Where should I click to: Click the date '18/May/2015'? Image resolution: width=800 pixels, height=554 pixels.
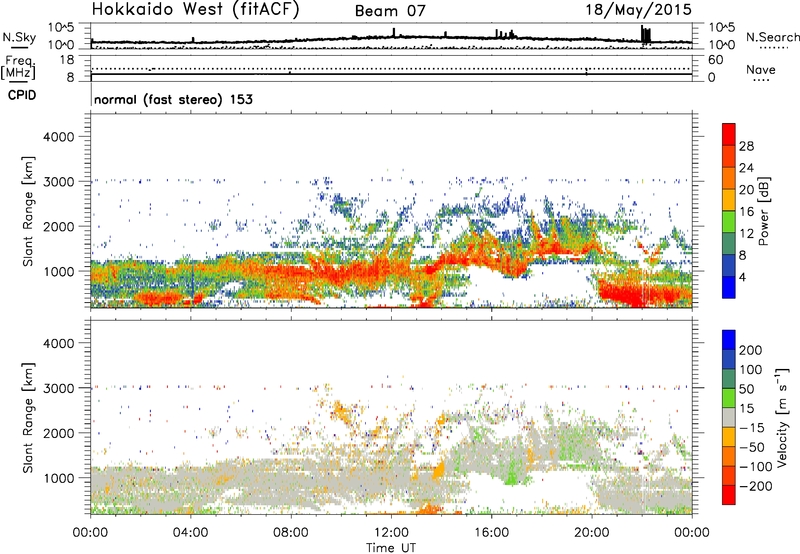638,10
